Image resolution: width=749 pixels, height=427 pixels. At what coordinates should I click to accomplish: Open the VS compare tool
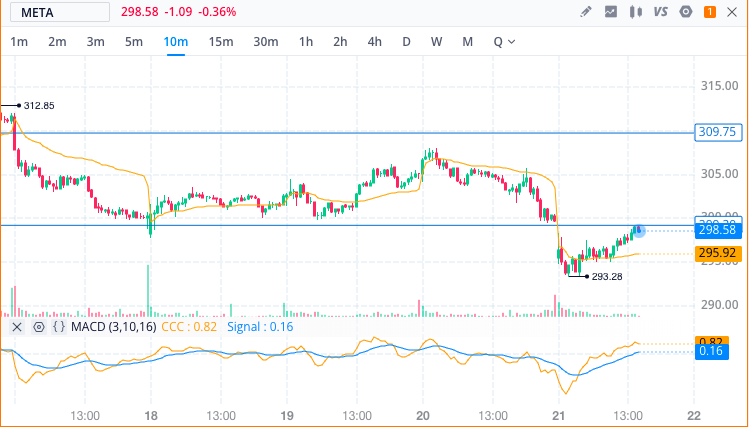(661, 12)
